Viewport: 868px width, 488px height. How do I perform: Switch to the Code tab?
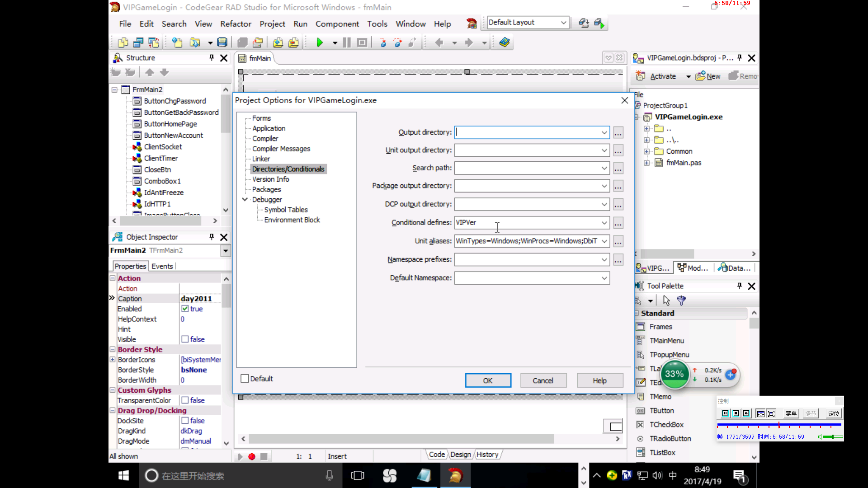(437, 455)
